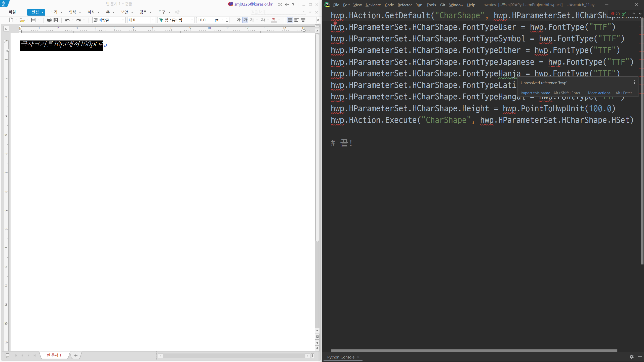The height and width of the screenshot is (362, 644).
Task: Open print preview page icon
Action: (x=56, y=20)
